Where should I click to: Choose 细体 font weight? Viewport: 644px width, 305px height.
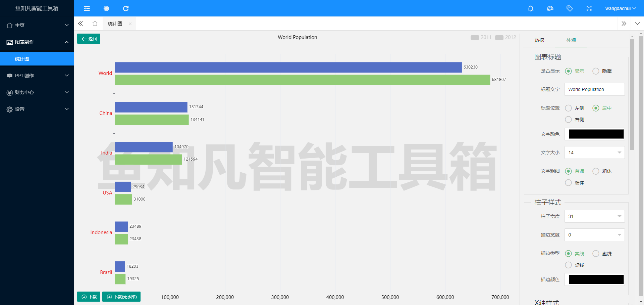tap(575, 183)
